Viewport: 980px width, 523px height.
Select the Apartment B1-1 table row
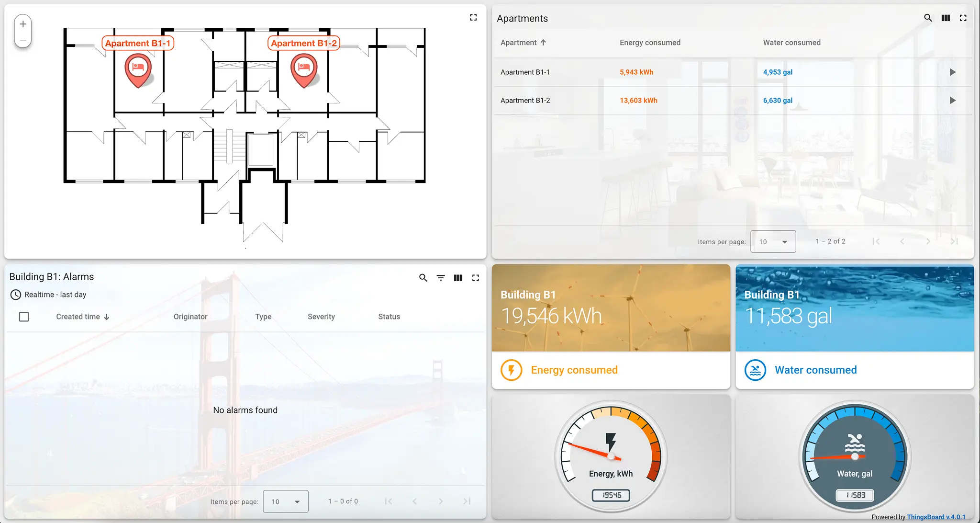point(525,72)
